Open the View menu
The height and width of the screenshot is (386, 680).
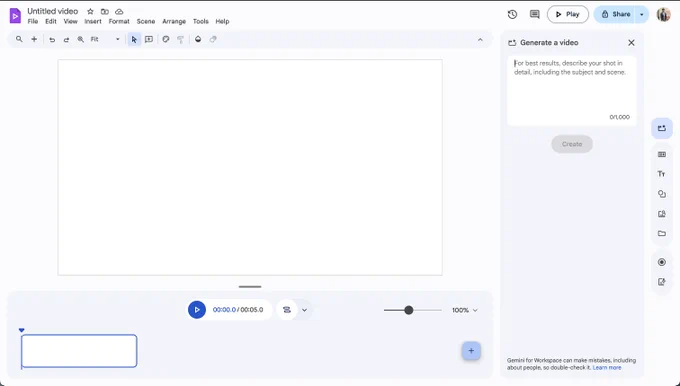coord(70,21)
